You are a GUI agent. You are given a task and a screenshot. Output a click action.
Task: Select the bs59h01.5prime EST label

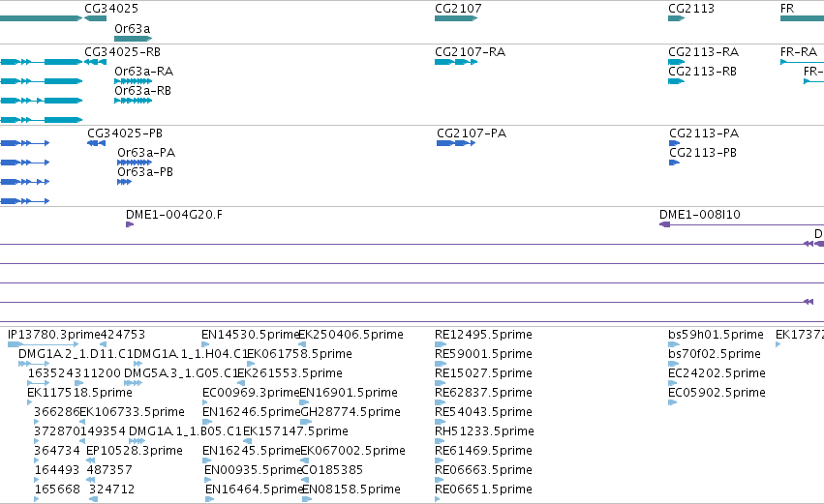(716, 335)
